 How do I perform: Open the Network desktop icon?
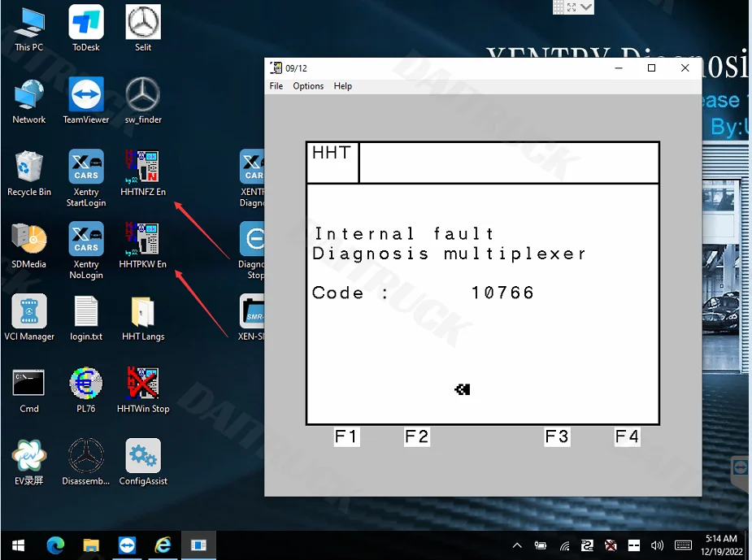click(28, 101)
